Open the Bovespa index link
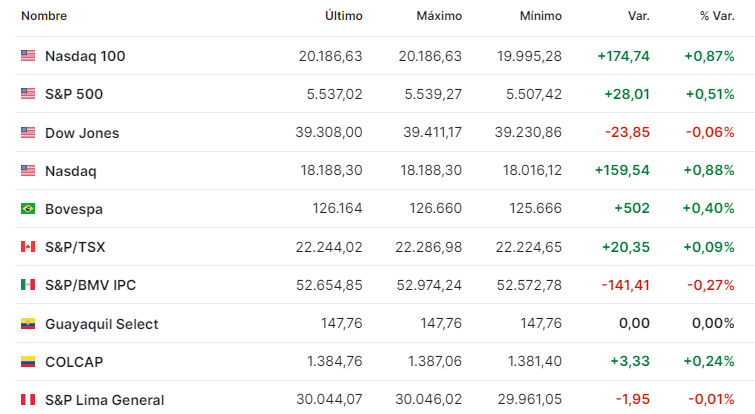The height and width of the screenshot is (414, 755). point(74,209)
